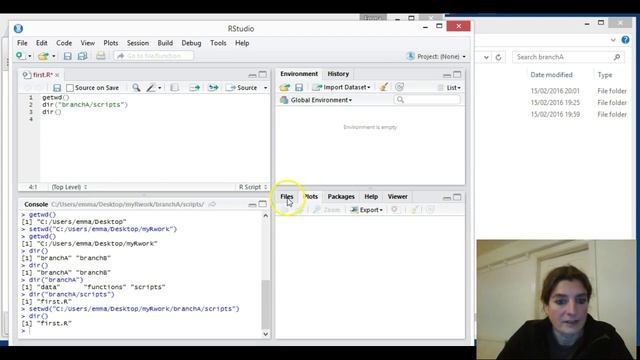
Task: Click the Save Workspace icon in Environment
Action: pos(299,87)
